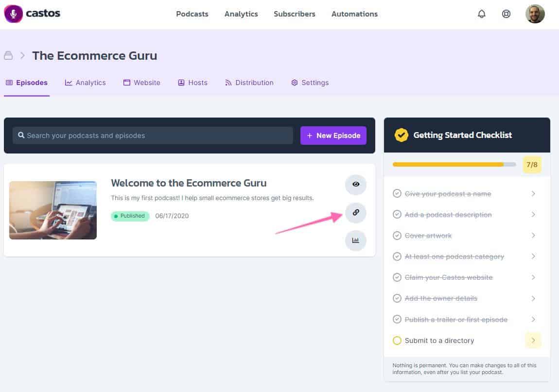Go to podcasts home breadcrumb icon
The image size is (559, 392).
click(x=8, y=55)
